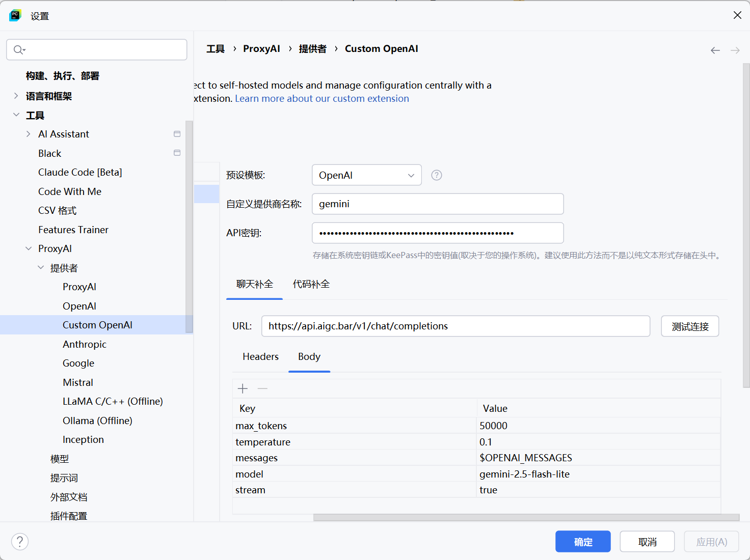Screen dimensions: 750x560
Task: Click the 工具 breadcrumb item
Action: click(x=216, y=49)
